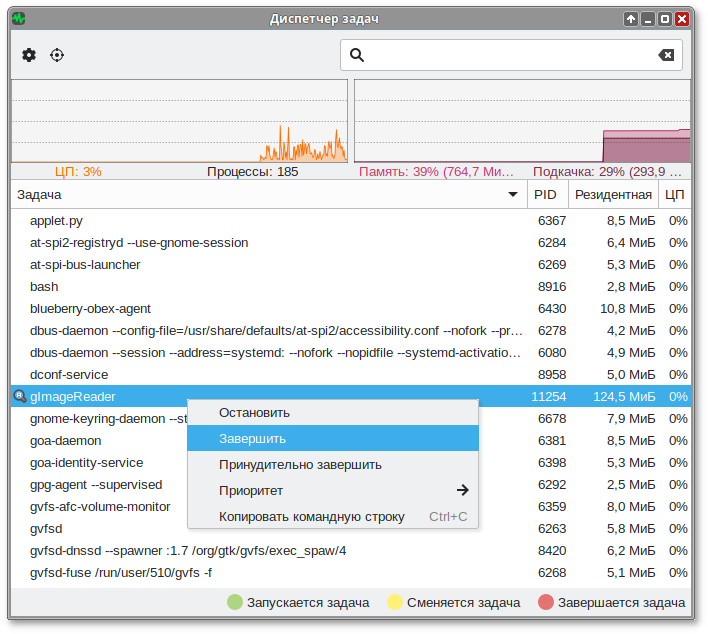Click the green Запускается задача swatch
This screenshot has height=634, width=708.
click(235, 602)
